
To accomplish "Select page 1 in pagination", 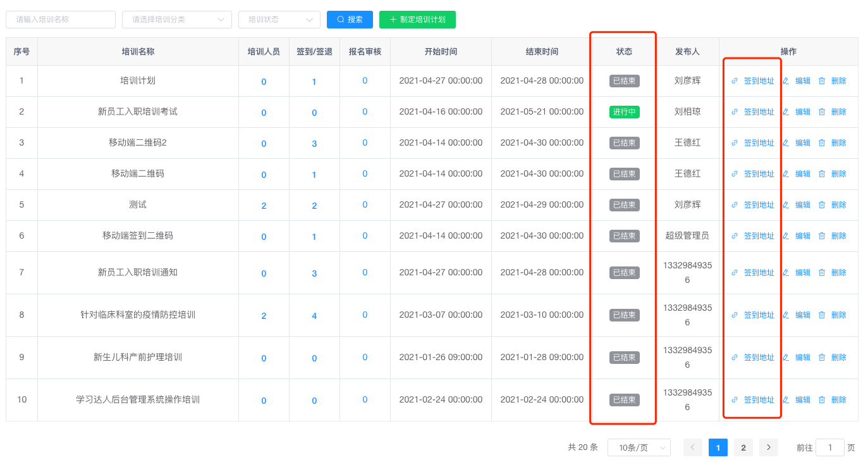I will (718, 447).
